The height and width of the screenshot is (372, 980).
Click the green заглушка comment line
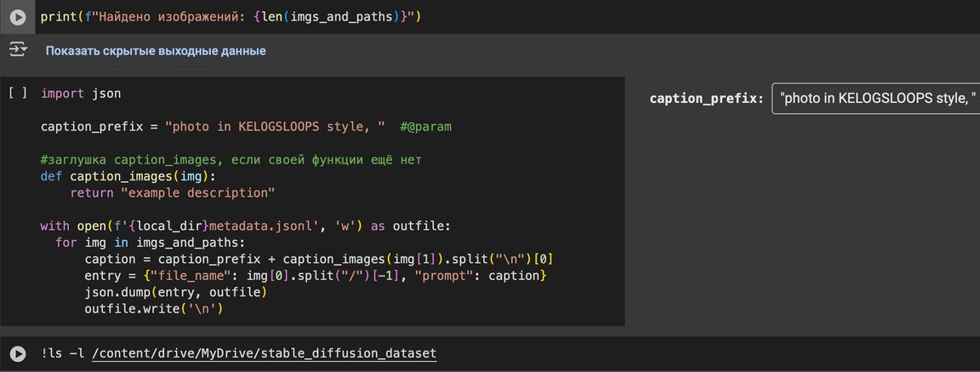coord(231,160)
